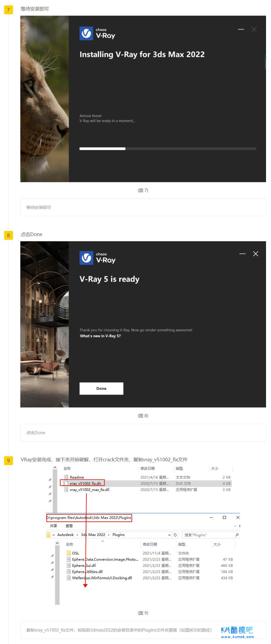Expand the ribbon with the chevron
The width and height of the screenshot is (271, 644).
tap(235, 526)
